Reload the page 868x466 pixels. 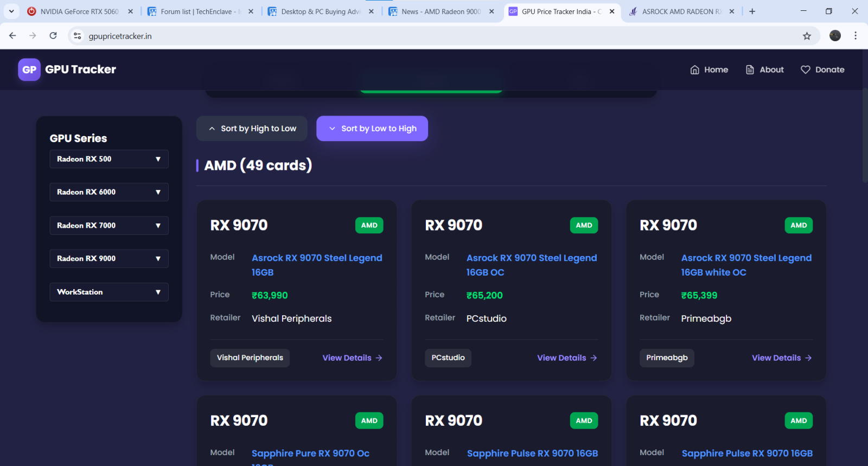coord(53,36)
